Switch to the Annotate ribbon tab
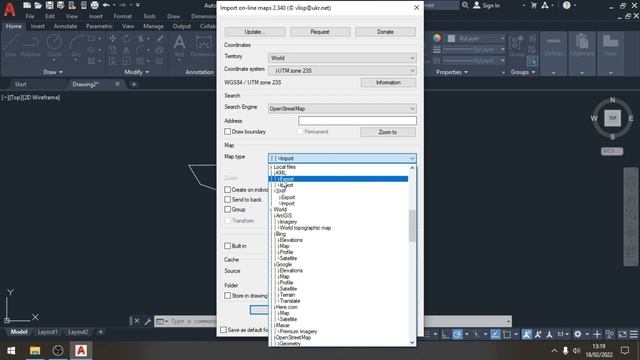This screenshot has height=360, width=640. 65,26
